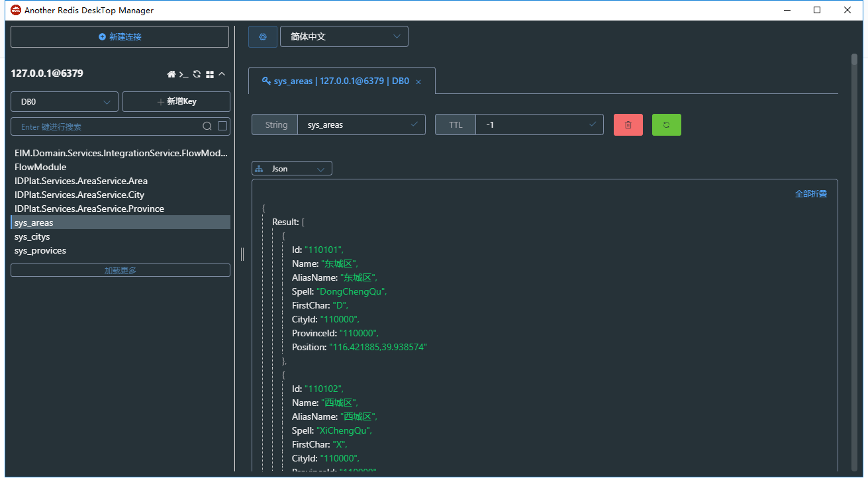
Task: Click the 新增Key button
Action: tap(176, 102)
